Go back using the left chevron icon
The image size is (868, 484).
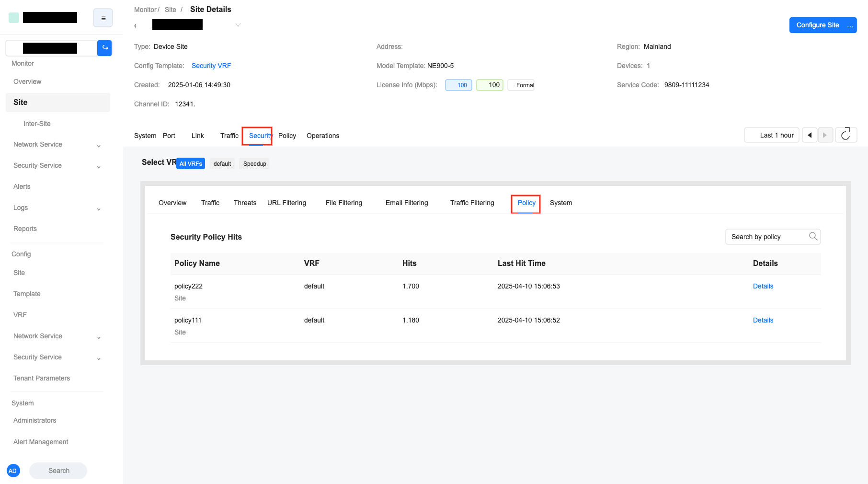136,25
